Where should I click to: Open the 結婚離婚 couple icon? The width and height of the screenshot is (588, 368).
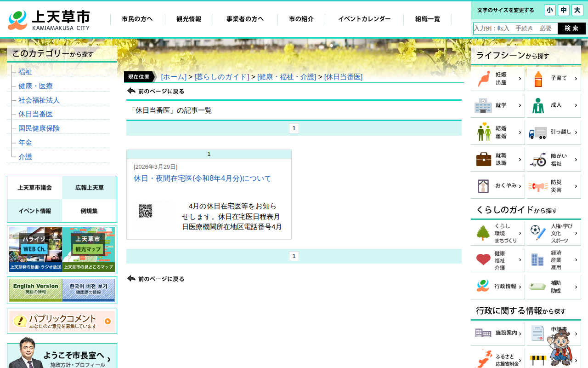pyautogui.click(x=498, y=132)
